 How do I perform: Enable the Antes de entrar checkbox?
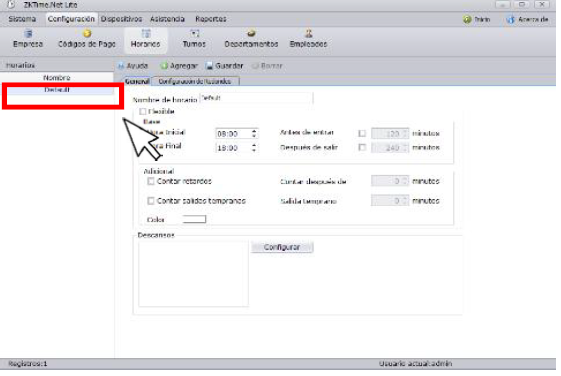click(x=362, y=133)
